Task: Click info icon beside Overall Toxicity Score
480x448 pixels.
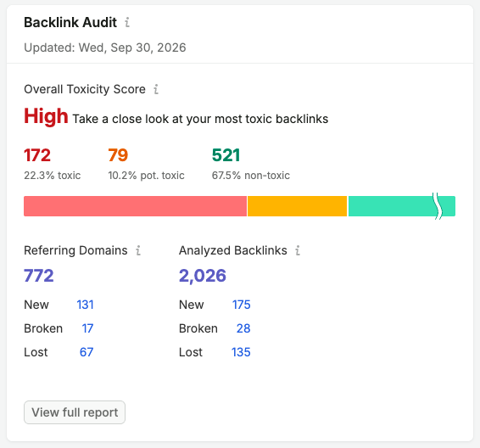Action: tap(156, 89)
